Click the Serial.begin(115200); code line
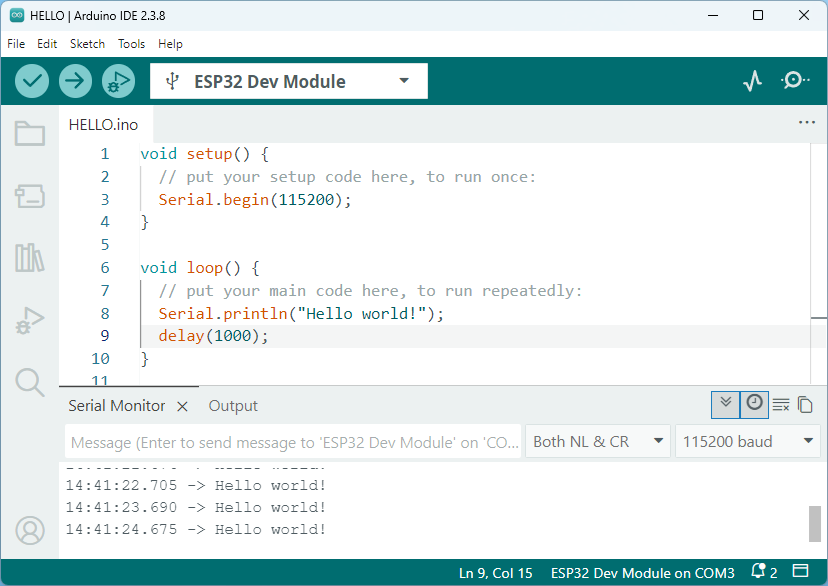The height and width of the screenshot is (586, 828). 255,200
